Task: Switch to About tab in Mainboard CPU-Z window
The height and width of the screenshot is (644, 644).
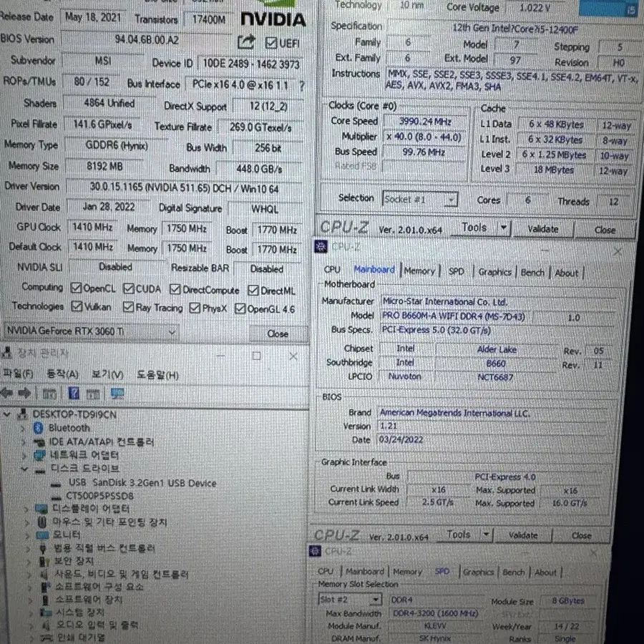Action: pyautogui.click(x=567, y=273)
